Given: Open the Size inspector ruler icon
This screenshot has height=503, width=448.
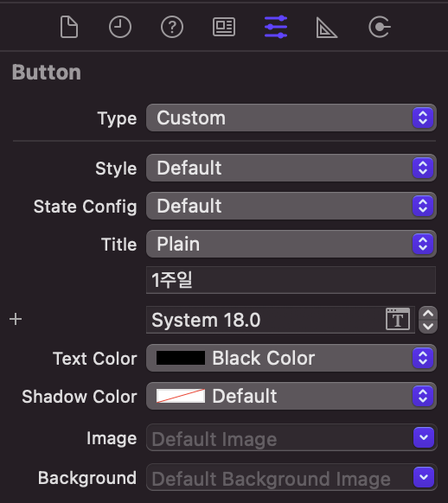Looking at the screenshot, I should 326,28.
